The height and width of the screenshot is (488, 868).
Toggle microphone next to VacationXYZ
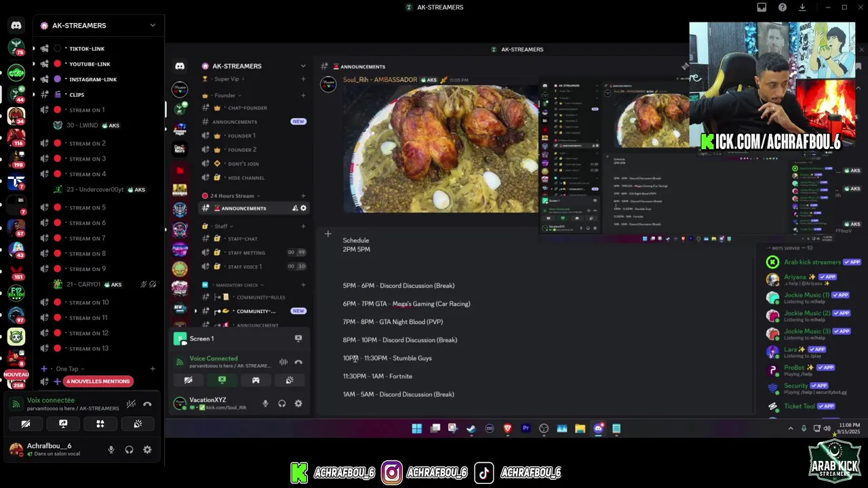[x=265, y=403]
